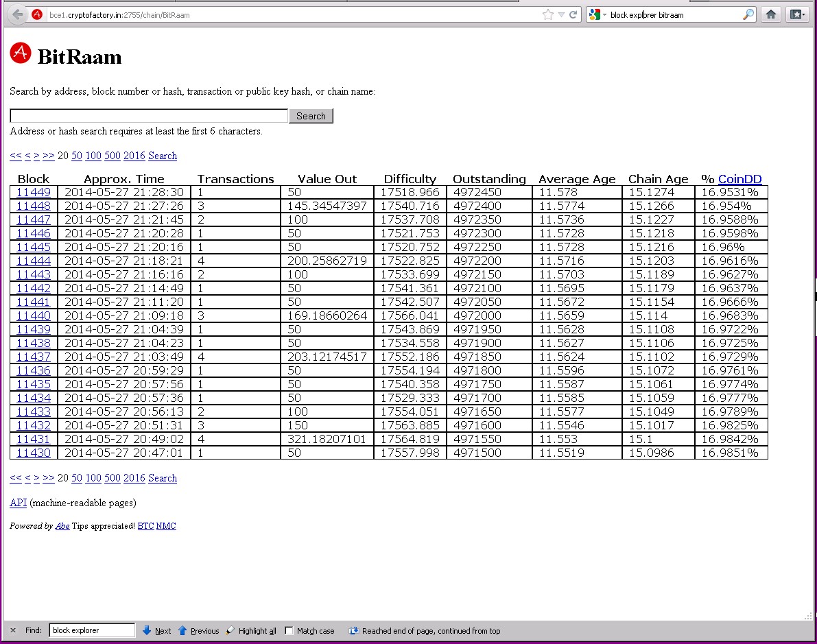The width and height of the screenshot is (817, 644).
Task: Show 500 rows using top pagination link
Action: coord(112,156)
